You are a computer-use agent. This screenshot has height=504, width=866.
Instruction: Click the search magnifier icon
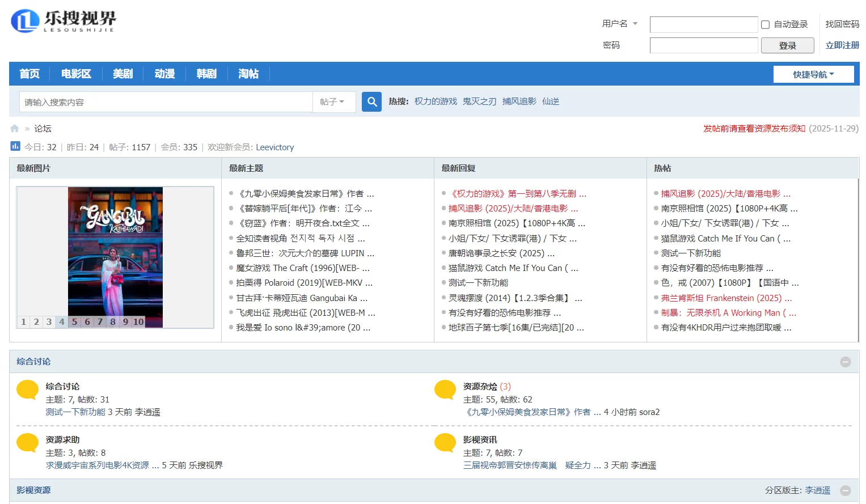coord(371,101)
